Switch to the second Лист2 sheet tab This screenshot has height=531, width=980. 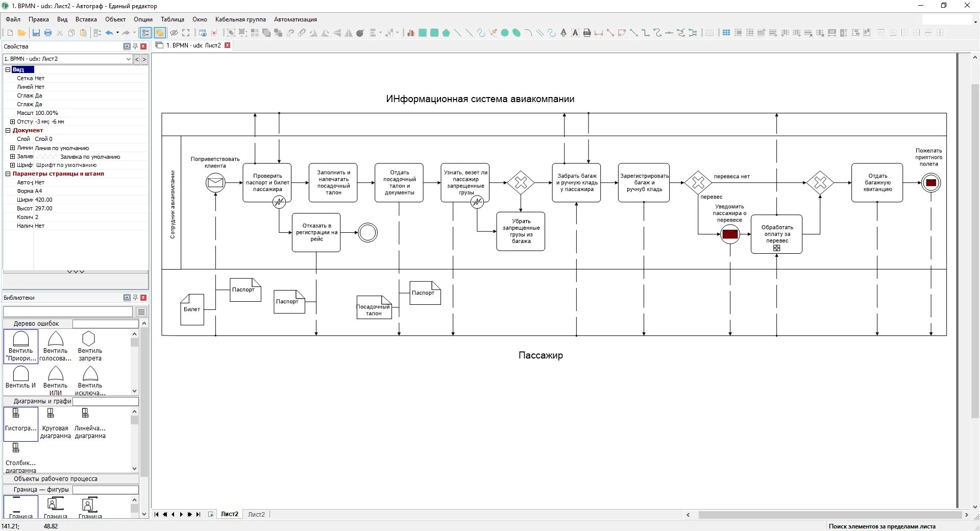pyautogui.click(x=256, y=514)
